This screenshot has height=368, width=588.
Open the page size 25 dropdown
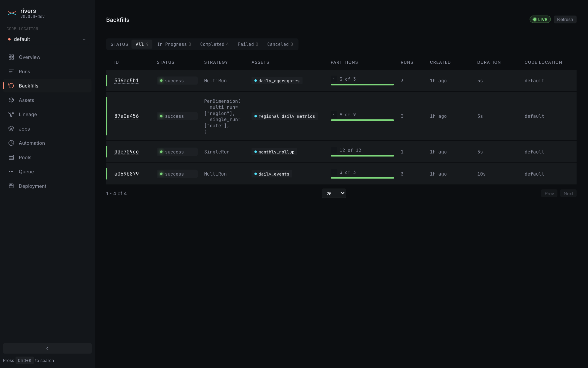pos(334,193)
